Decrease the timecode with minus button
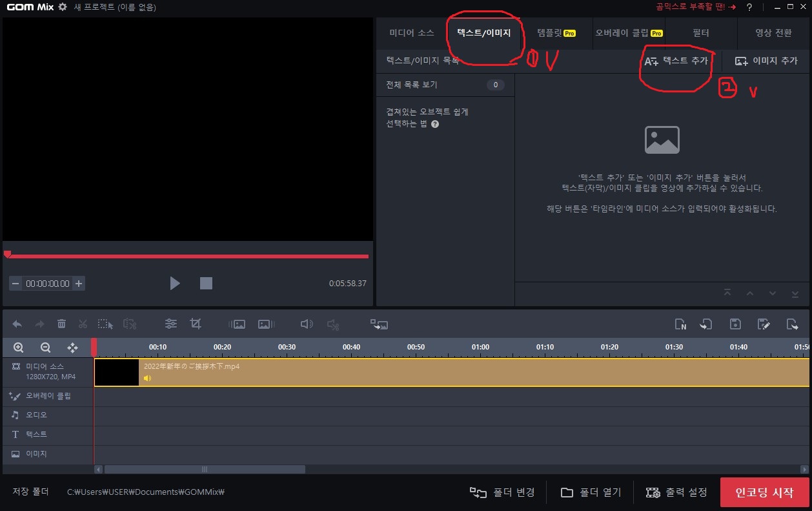812x511 pixels. coord(15,283)
